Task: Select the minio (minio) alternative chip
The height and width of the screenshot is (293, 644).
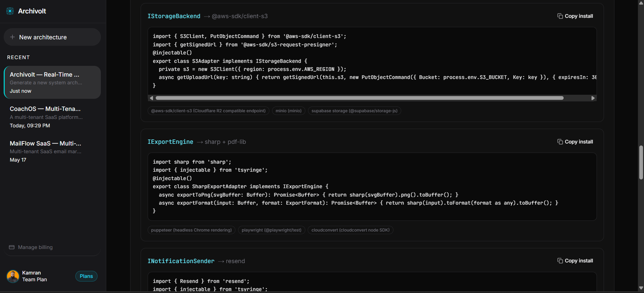Action: pyautogui.click(x=289, y=111)
